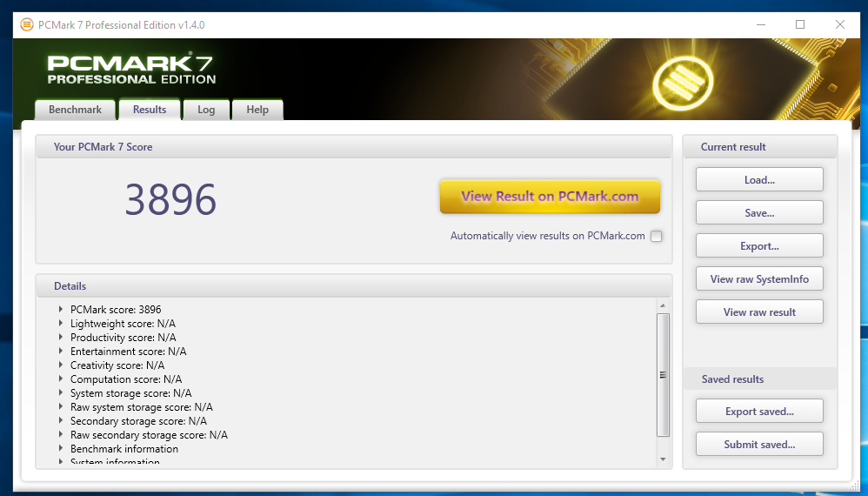Click the PCMark 7 title bar app icon
Viewport: 868px width, 496px height.
coord(26,25)
